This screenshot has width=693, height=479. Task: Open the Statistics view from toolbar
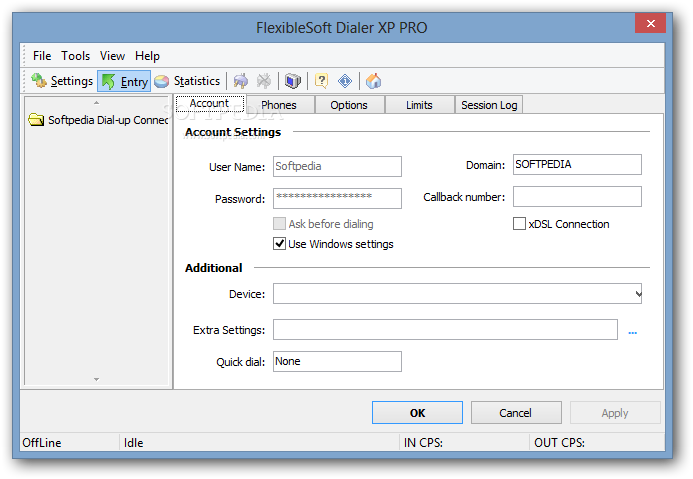pos(187,81)
